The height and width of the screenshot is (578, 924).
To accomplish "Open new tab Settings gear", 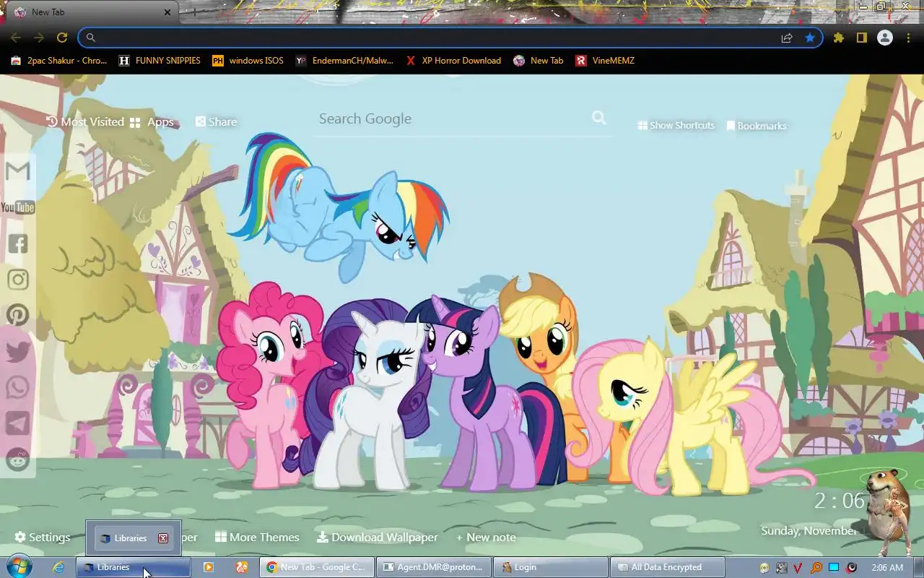I will point(43,537).
